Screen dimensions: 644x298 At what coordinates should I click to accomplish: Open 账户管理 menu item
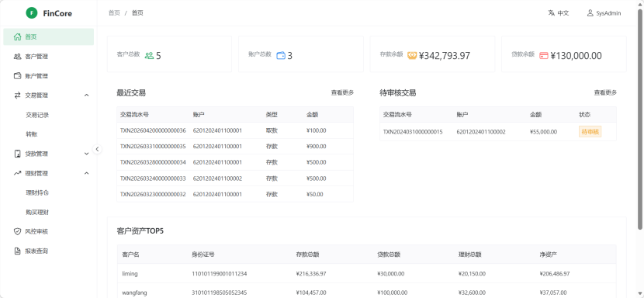point(48,75)
